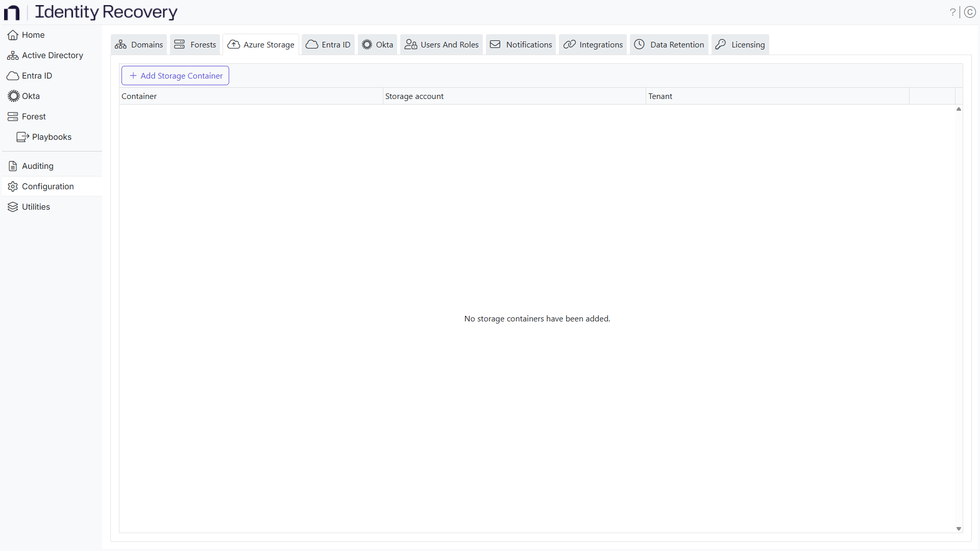The width and height of the screenshot is (980, 551).
Task: Open Playbooks under Forest
Action: click(x=52, y=137)
